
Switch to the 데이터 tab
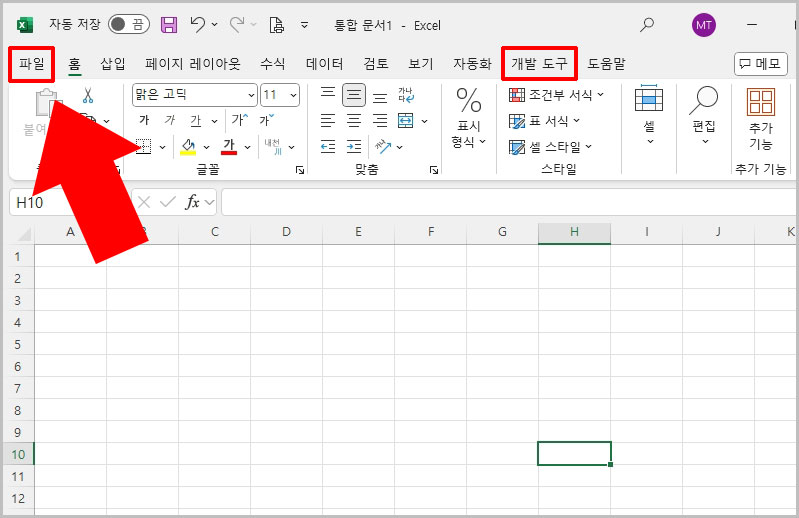coord(324,64)
